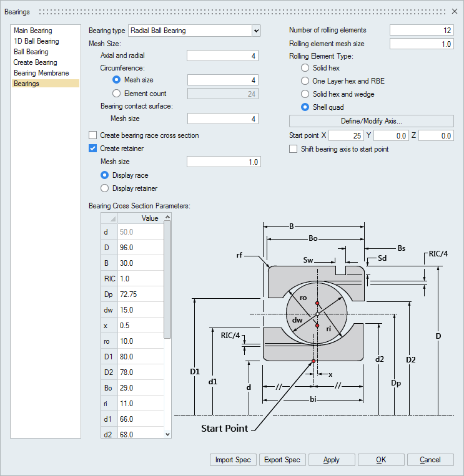Image resolution: width=464 pixels, height=476 pixels.
Task: Open the Bearing type dropdown arrow
Action: point(256,31)
